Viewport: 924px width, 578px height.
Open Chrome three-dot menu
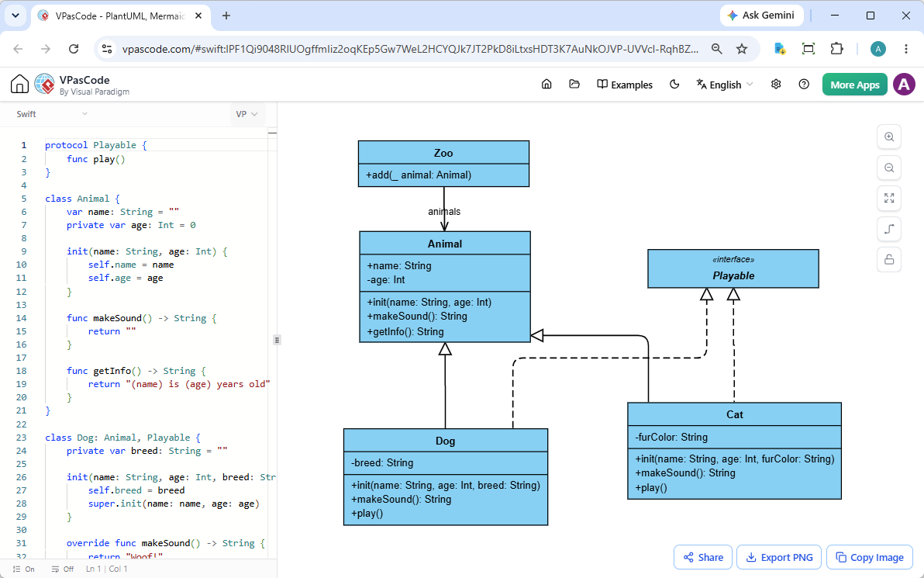tap(906, 49)
